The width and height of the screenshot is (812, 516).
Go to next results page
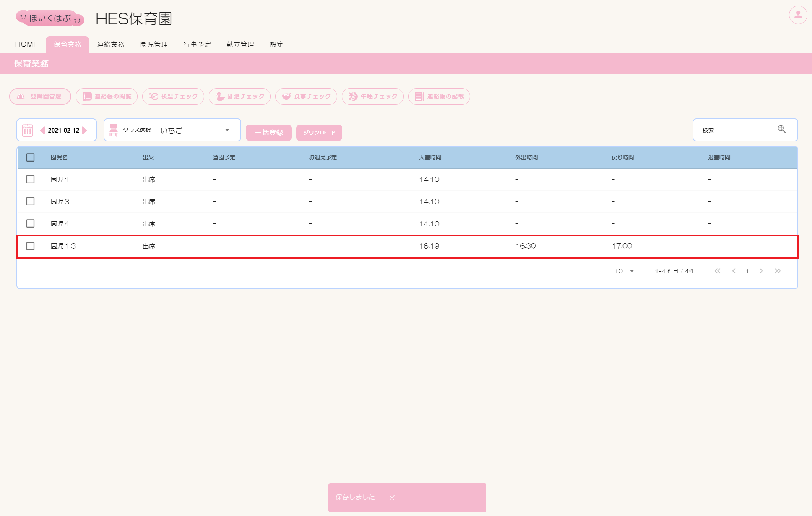[761, 271]
